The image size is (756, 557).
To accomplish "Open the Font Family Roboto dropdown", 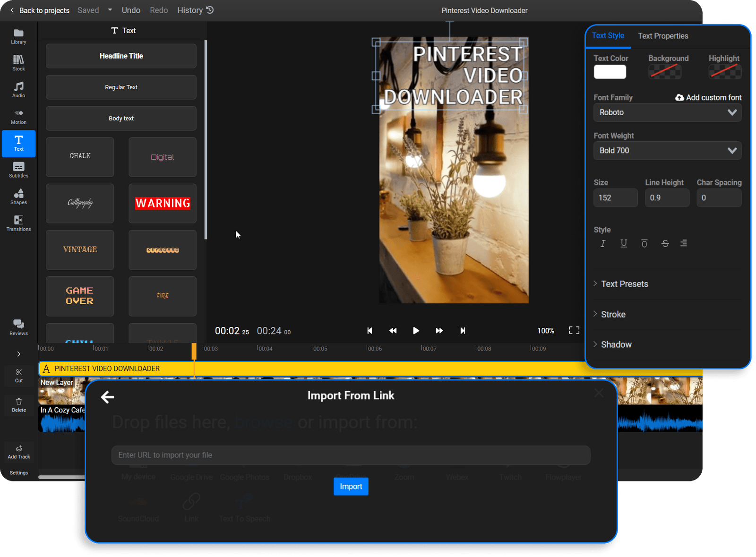I will [x=667, y=112].
